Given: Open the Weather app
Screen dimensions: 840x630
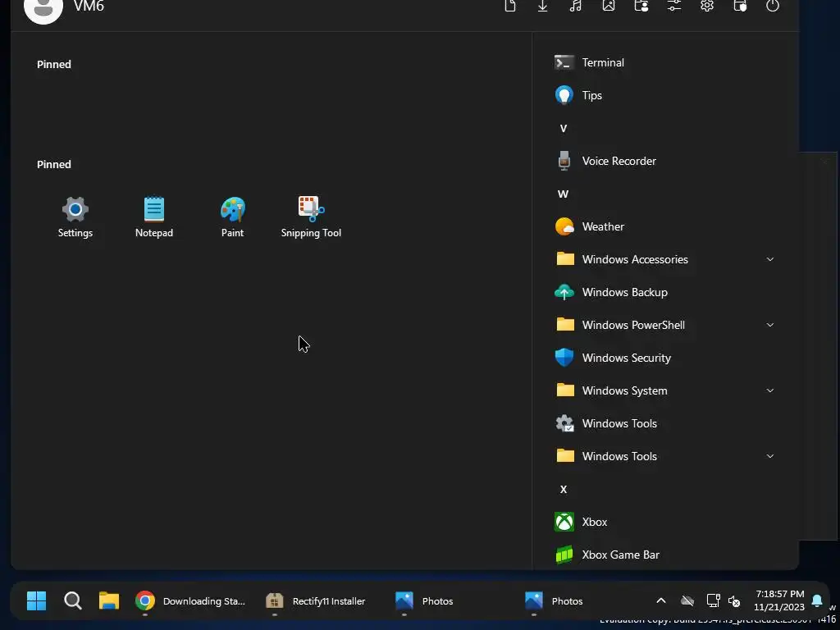Looking at the screenshot, I should click(x=664, y=226).
